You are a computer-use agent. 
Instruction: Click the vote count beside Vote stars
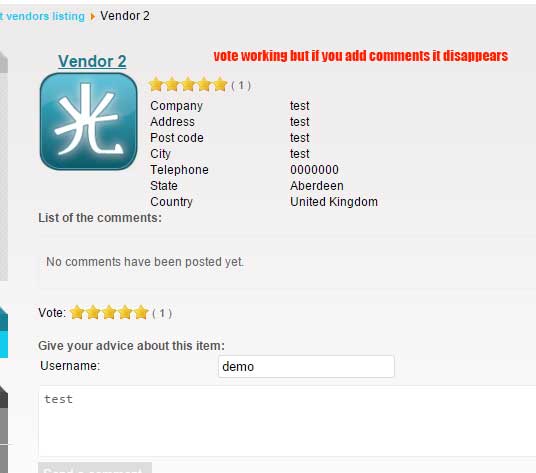tap(162, 313)
